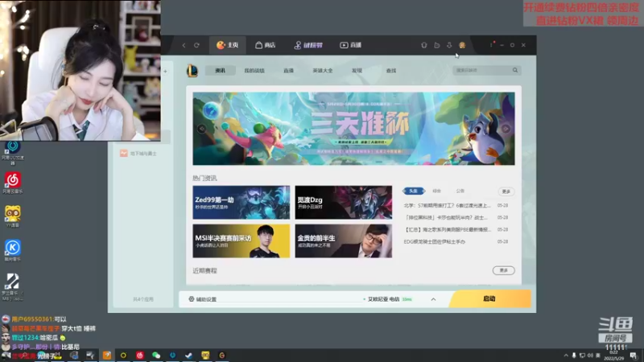Open the 直播 sub-tab under the LoL logo
This screenshot has height=362, width=644.
288,71
